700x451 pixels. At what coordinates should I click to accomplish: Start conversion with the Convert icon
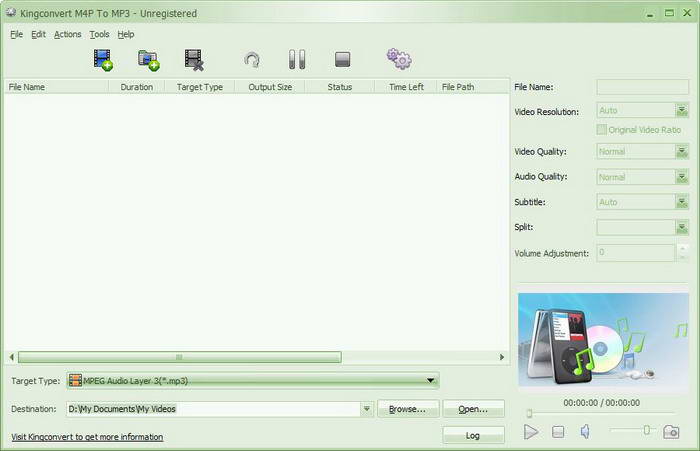252,60
